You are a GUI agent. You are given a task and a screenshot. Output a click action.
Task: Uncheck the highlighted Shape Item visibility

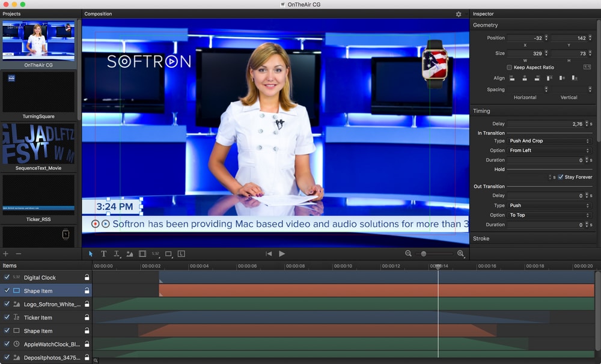pyautogui.click(x=7, y=291)
